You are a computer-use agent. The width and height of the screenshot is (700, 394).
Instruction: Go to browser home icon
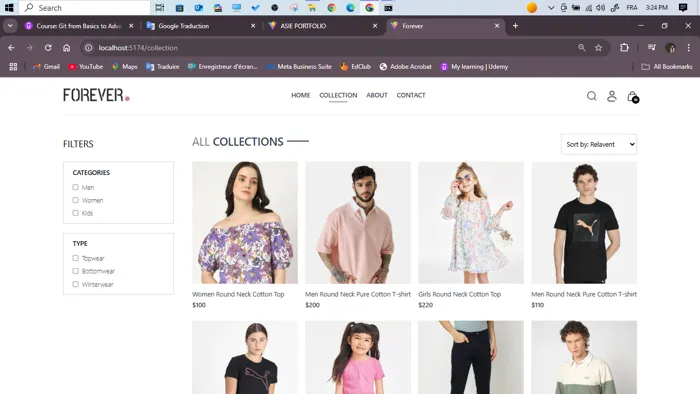click(67, 48)
